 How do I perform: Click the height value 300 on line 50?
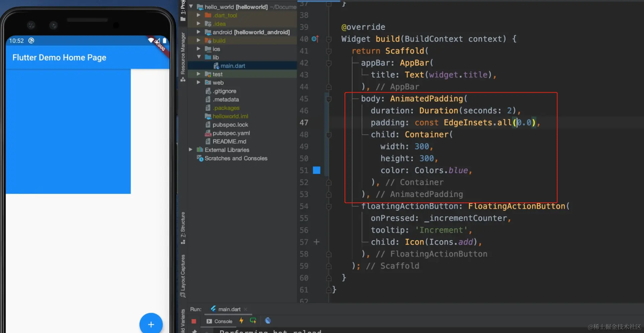[x=427, y=158]
